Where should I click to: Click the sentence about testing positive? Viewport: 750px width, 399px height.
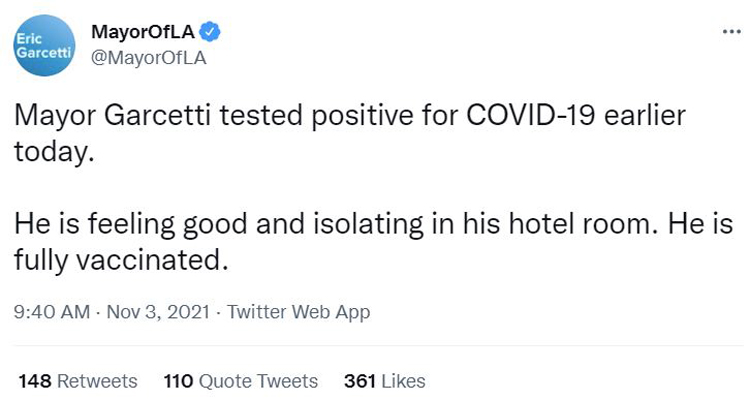[x=349, y=133]
